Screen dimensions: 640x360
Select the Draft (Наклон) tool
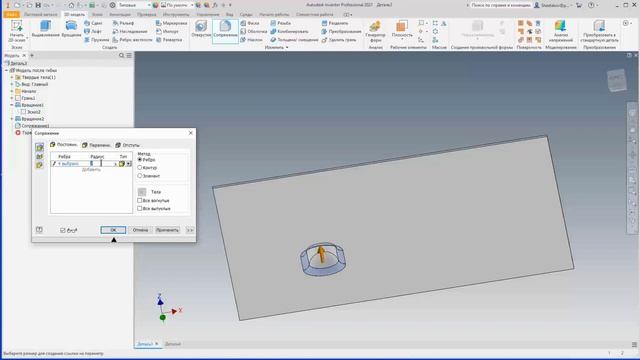coord(251,40)
